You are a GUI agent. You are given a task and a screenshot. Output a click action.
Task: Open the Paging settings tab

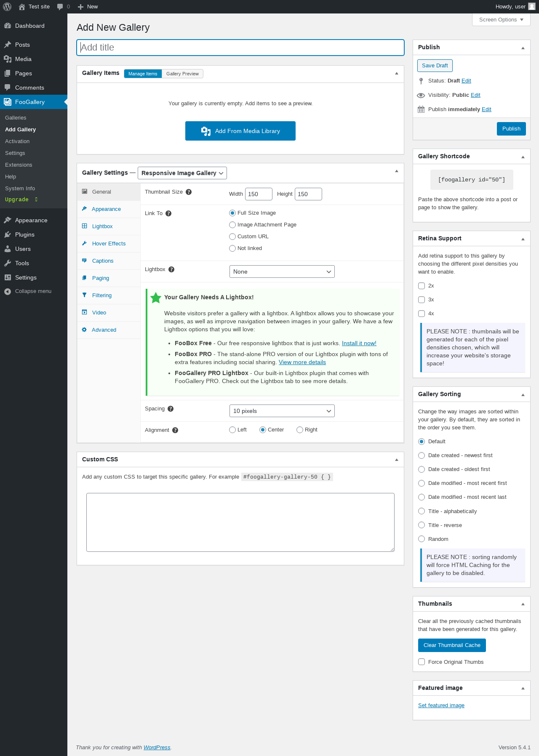pos(109,278)
